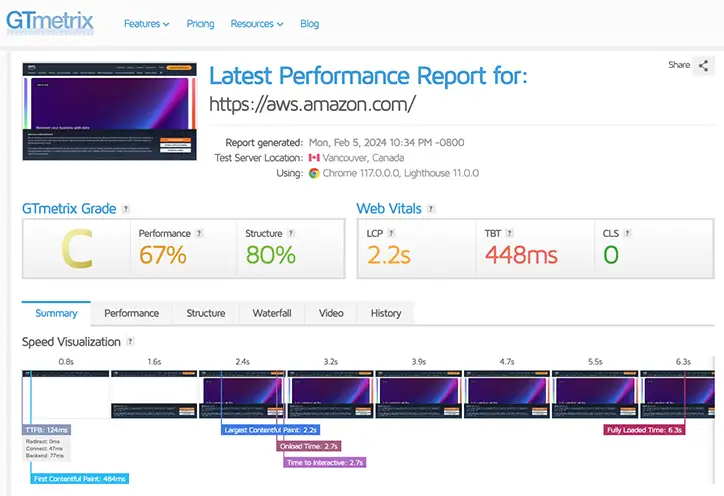Expand the Resources dropdown menu
The height and width of the screenshot is (496, 724).
pyautogui.click(x=257, y=24)
